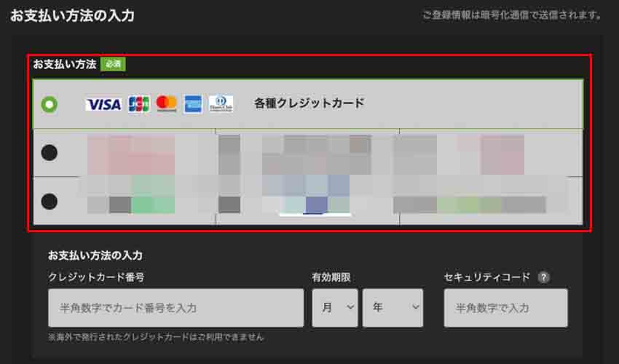Click the 必須 required badge

coord(113,64)
